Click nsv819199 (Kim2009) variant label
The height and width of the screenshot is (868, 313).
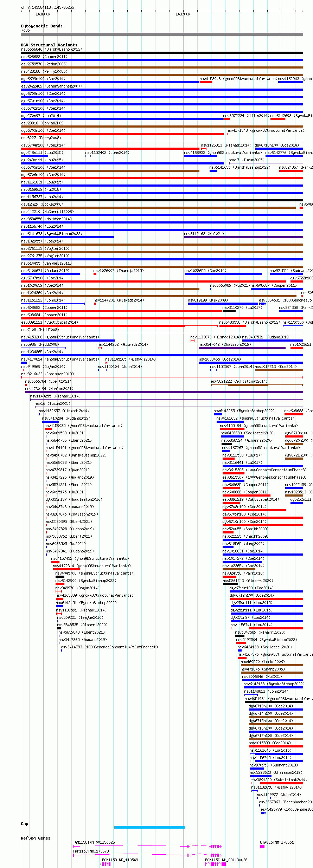point(208,300)
